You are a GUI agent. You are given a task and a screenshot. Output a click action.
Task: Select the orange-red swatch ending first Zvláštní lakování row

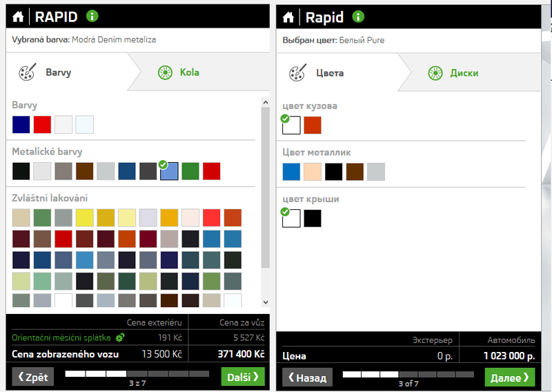(233, 217)
